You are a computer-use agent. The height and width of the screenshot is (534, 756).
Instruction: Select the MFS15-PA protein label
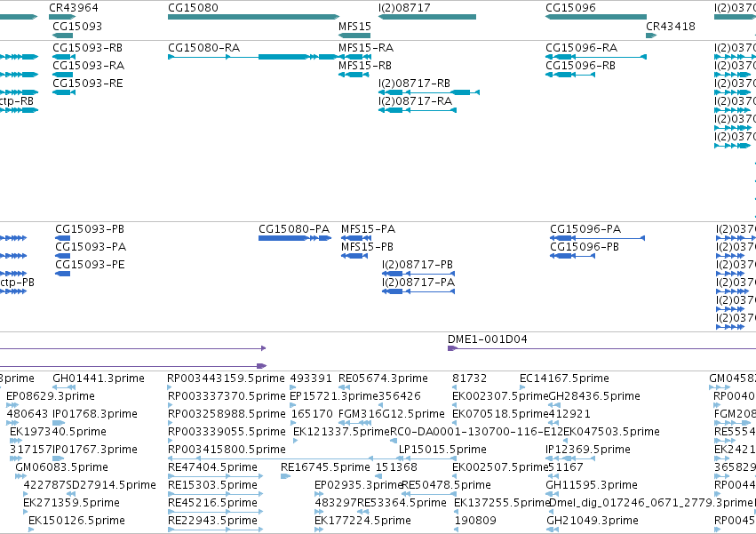coord(368,229)
